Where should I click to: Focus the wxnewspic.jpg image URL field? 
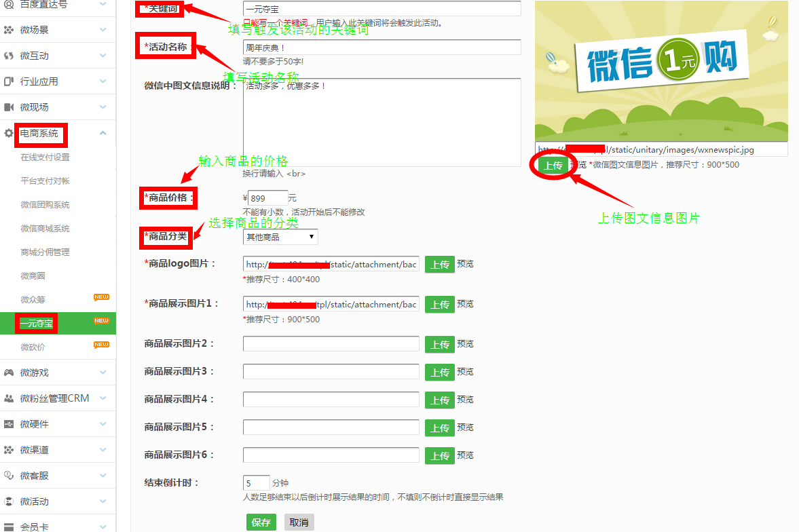tap(661, 149)
